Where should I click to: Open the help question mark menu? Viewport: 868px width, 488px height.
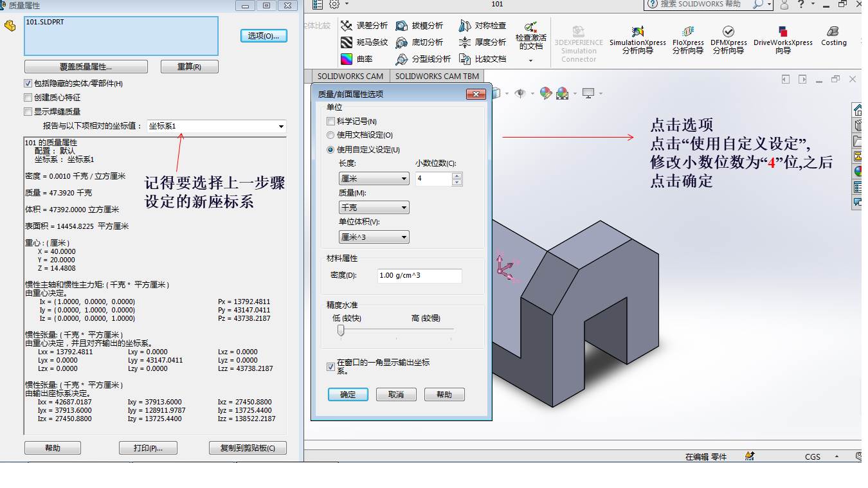tap(801, 4)
